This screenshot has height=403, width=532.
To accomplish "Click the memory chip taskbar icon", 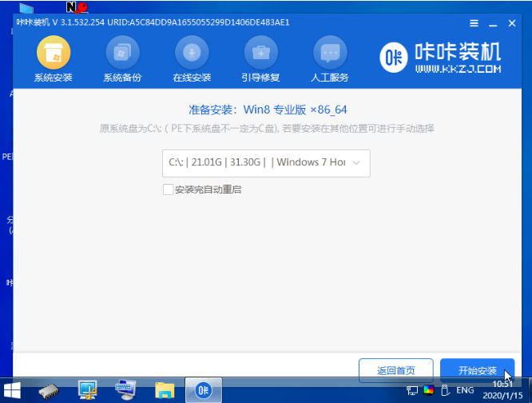I will click(x=50, y=390).
